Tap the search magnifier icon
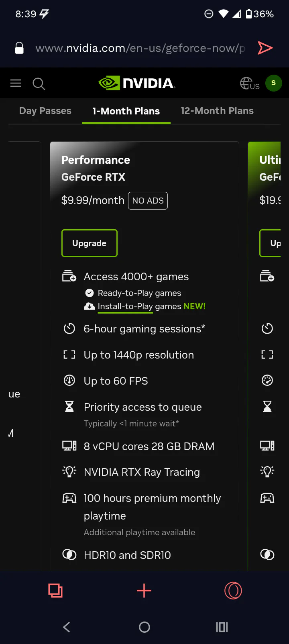 (x=39, y=84)
